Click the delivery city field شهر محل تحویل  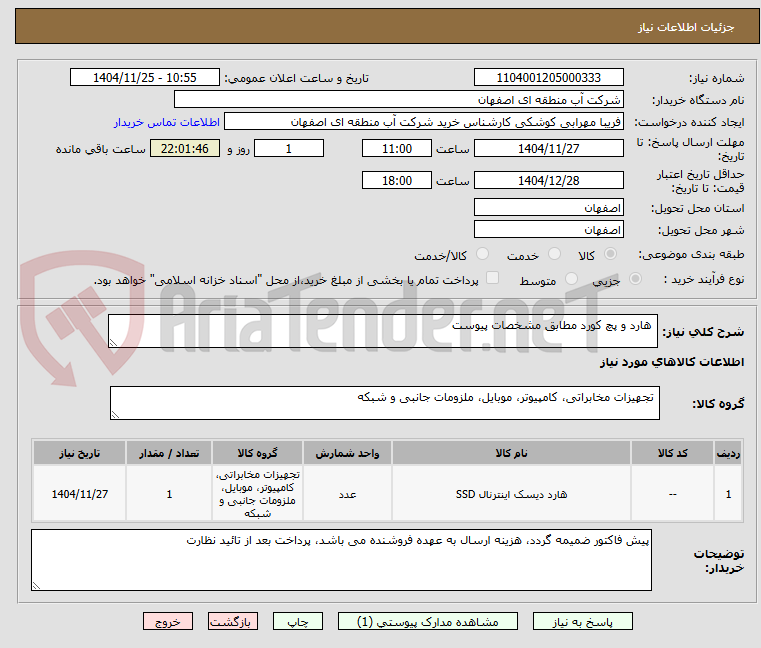(548, 230)
